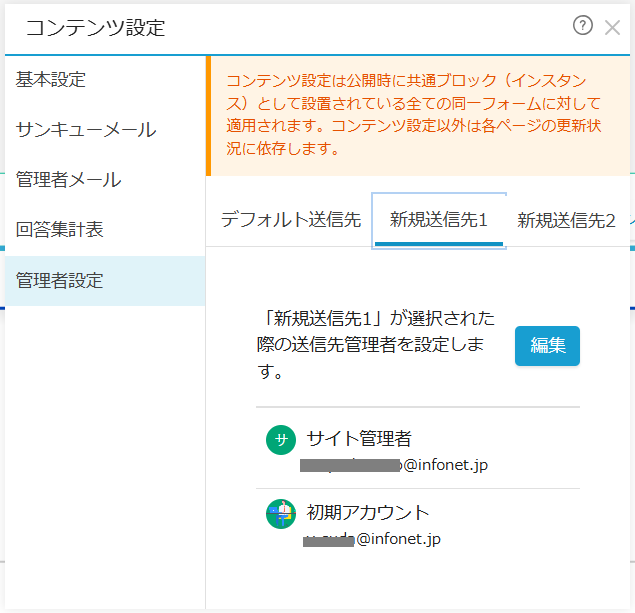Open the 回答集計表 section
This screenshot has width=635, height=613.
[x=60, y=230]
